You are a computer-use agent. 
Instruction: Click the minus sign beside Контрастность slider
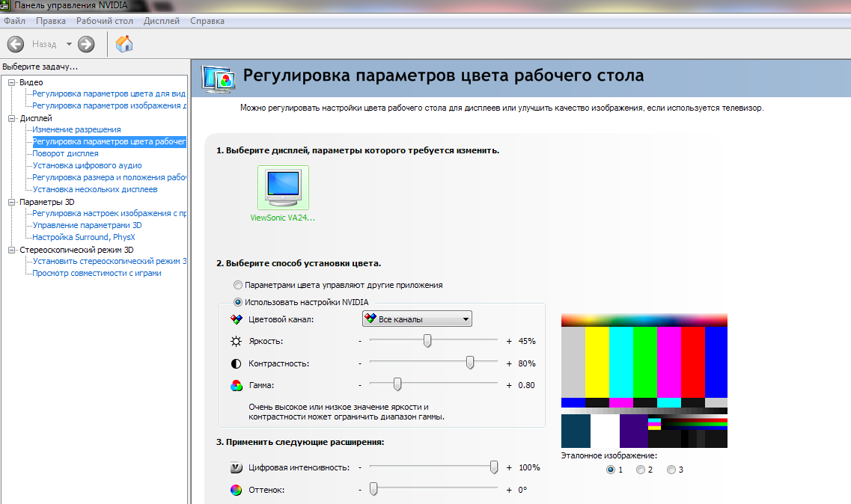360,363
